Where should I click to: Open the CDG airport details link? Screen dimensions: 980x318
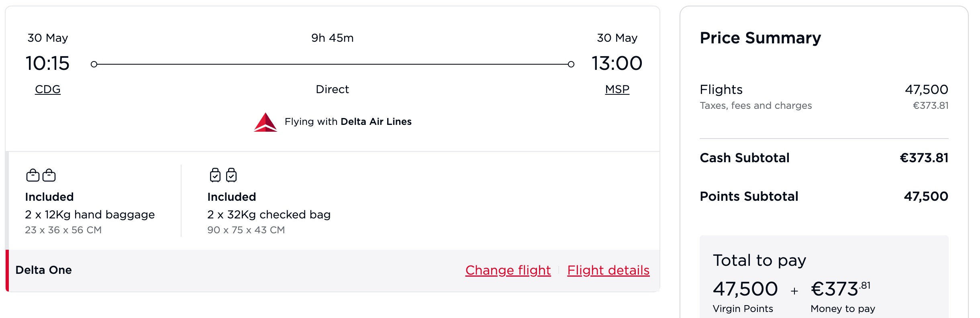[x=48, y=90]
